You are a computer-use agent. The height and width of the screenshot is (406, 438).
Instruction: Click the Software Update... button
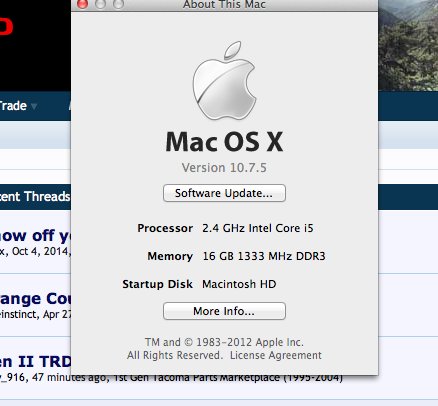(224, 193)
